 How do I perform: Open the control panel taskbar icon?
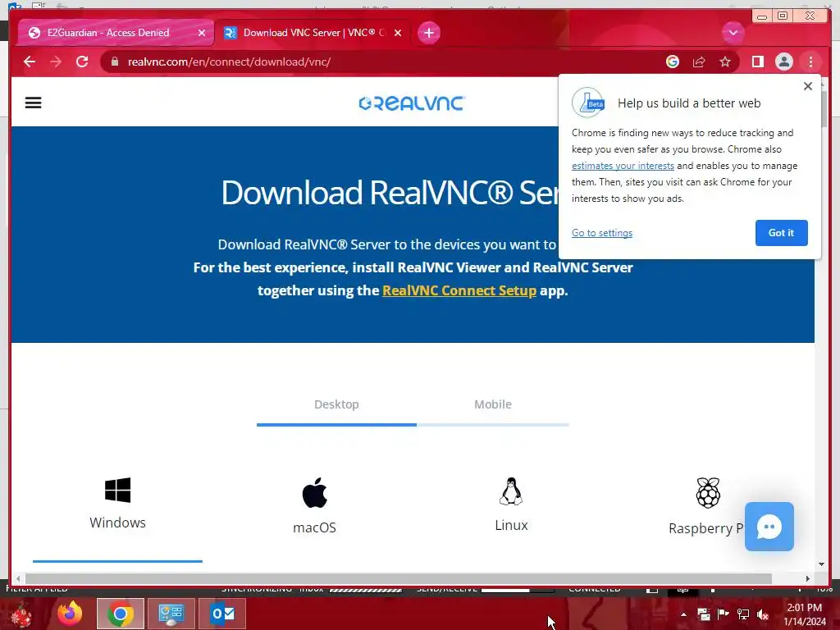171,614
